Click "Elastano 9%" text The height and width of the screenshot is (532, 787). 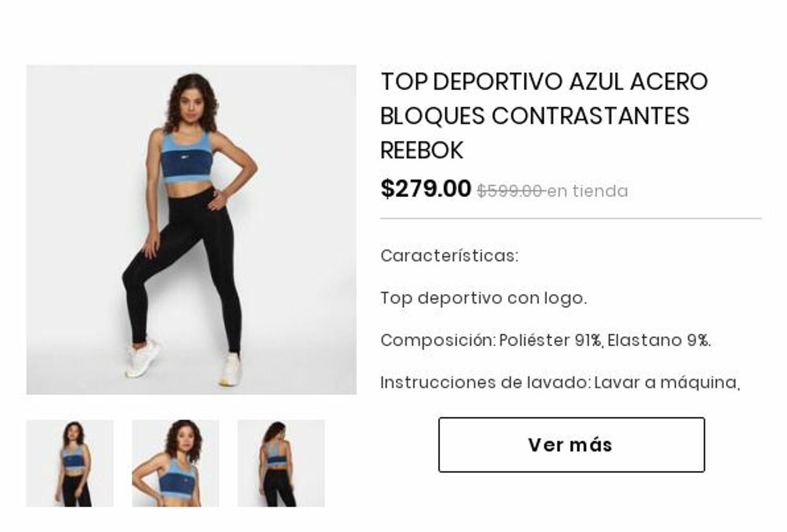(659, 341)
